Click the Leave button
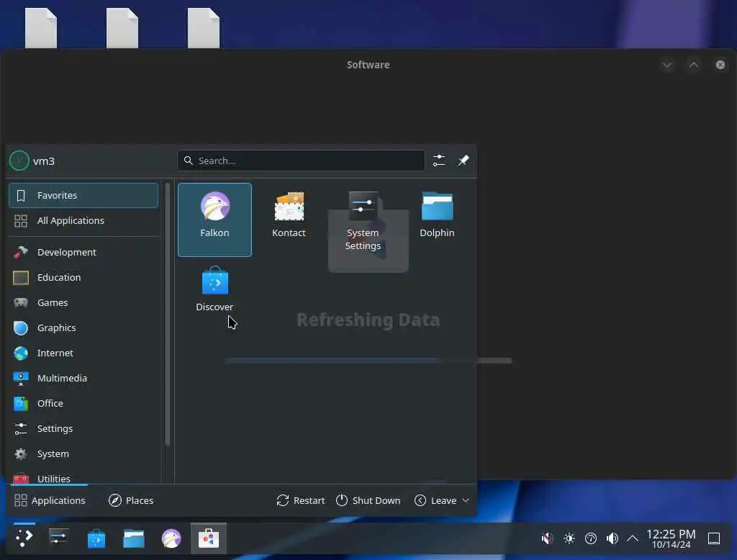Image resolution: width=737 pixels, height=560 pixels. (x=435, y=500)
